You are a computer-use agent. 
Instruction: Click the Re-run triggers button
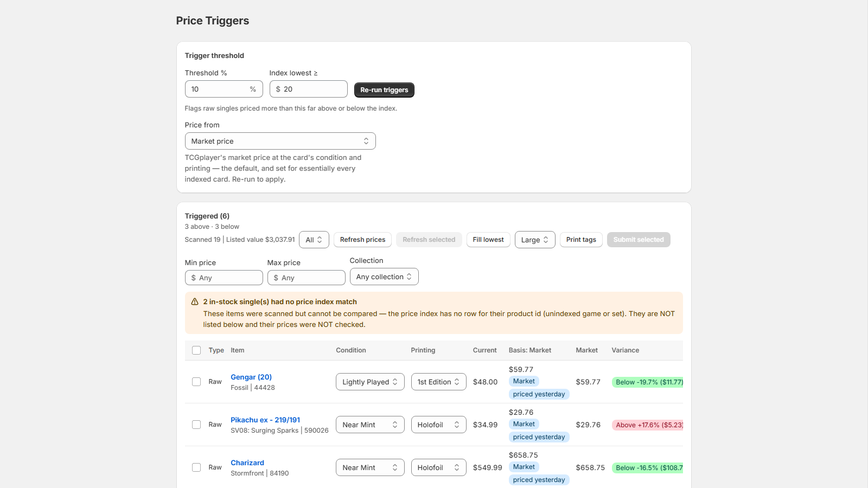tap(384, 90)
